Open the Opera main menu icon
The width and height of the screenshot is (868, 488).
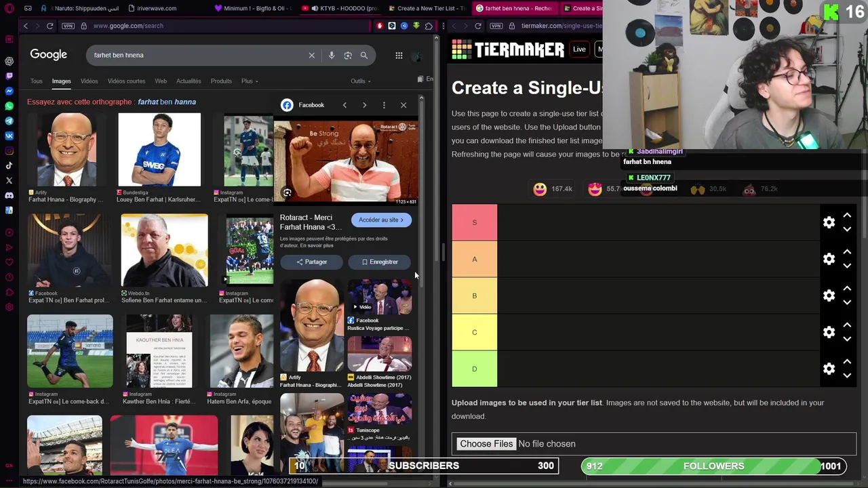pyautogui.click(x=9, y=9)
